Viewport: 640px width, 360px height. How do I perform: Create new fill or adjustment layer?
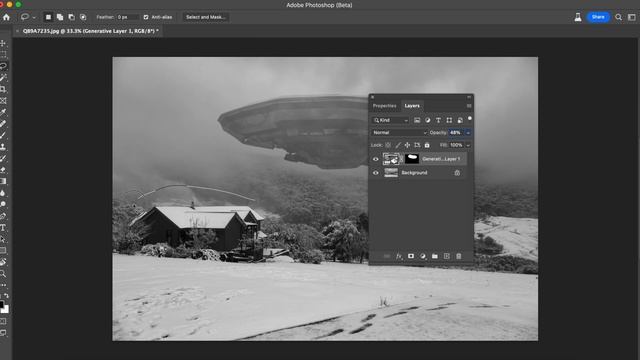coord(422,256)
